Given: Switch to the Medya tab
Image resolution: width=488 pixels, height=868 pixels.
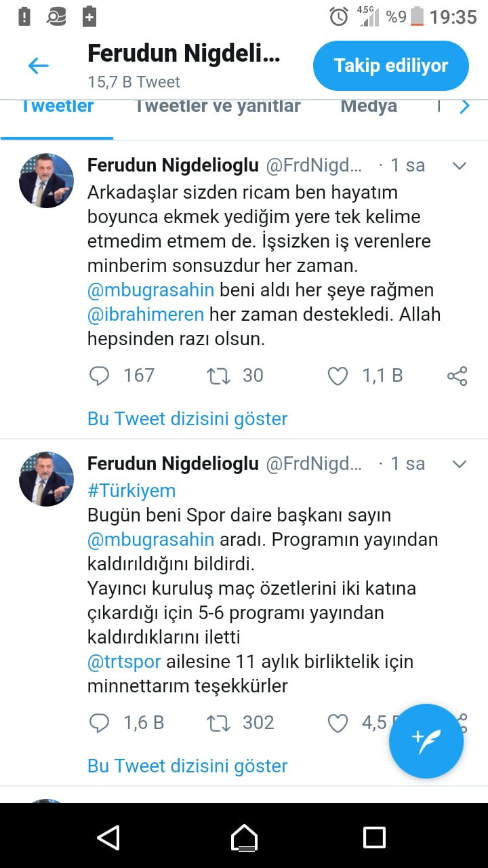Looking at the screenshot, I should 368,106.
